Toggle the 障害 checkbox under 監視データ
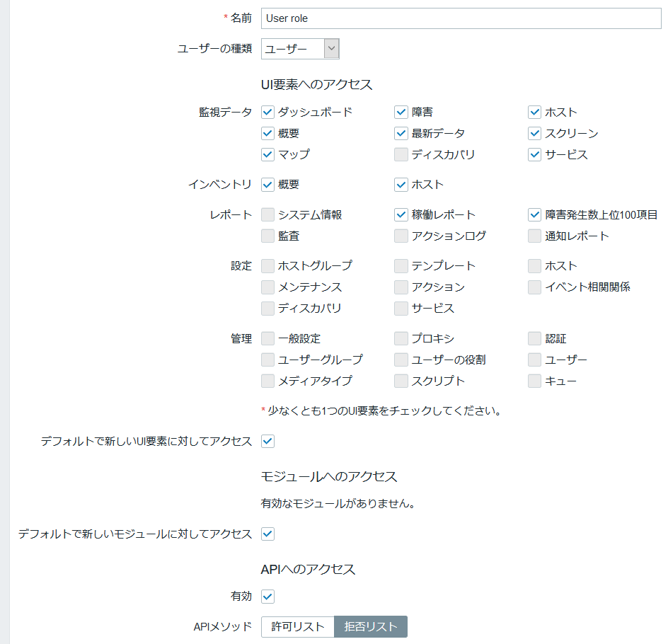This screenshot has width=668, height=644. click(401, 112)
